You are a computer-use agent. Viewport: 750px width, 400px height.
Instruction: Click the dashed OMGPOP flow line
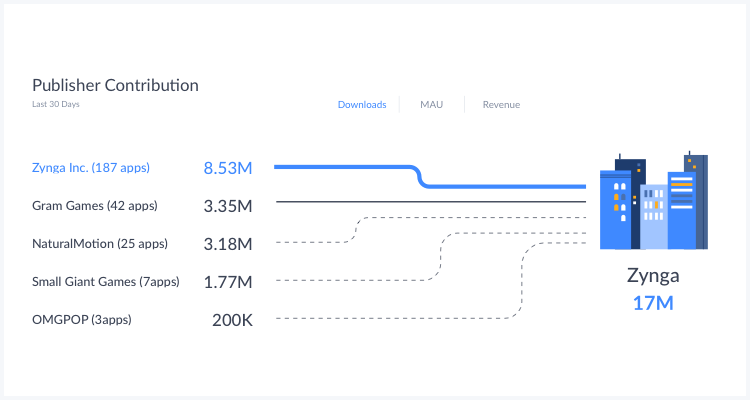(400, 319)
